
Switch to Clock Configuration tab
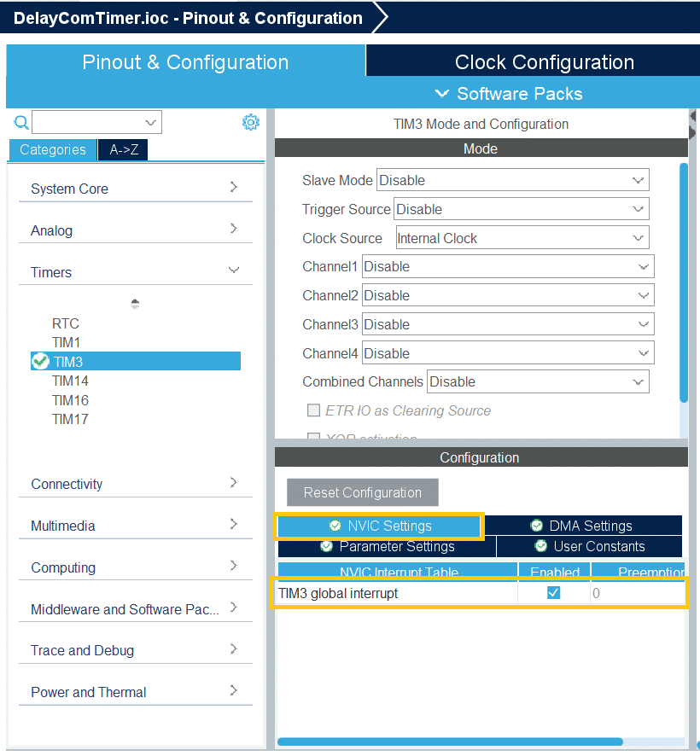pos(544,62)
